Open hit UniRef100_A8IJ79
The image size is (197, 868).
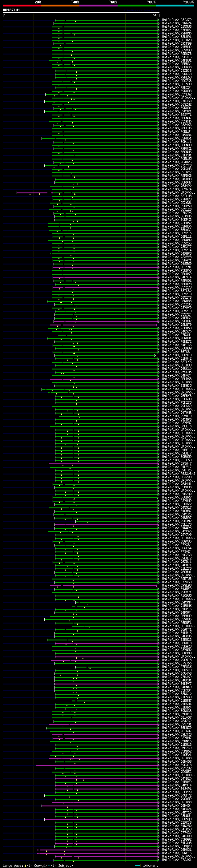pos(176,20)
